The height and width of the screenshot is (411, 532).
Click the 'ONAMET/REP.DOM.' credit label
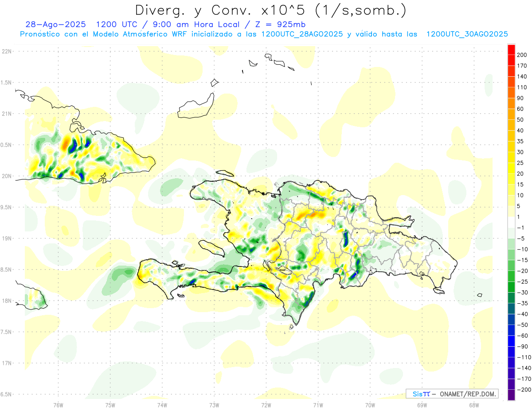coord(468,394)
